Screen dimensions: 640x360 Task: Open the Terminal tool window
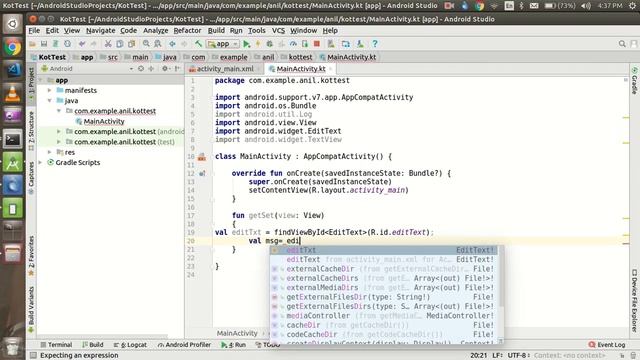[56, 345]
